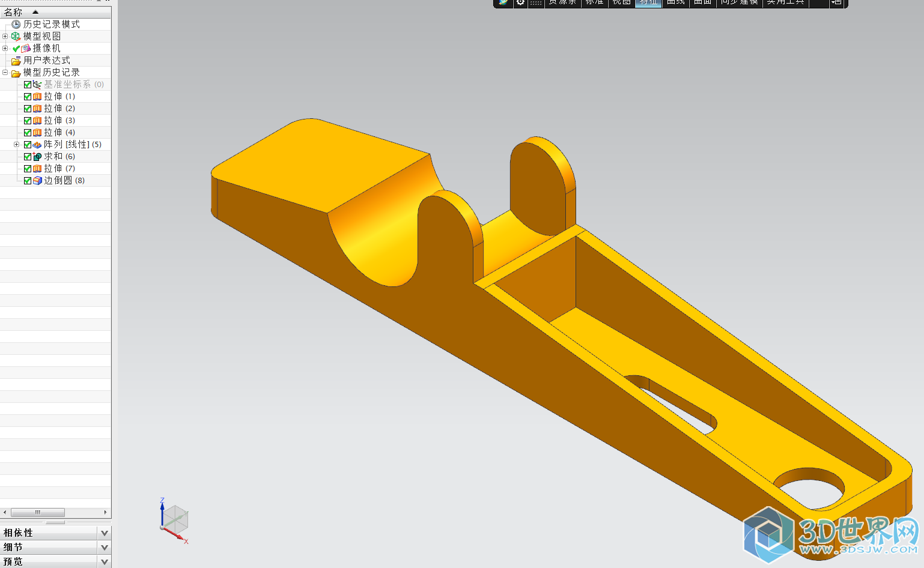This screenshot has width=924, height=568.
Task: Click the 名称 column header
Action: pos(55,12)
